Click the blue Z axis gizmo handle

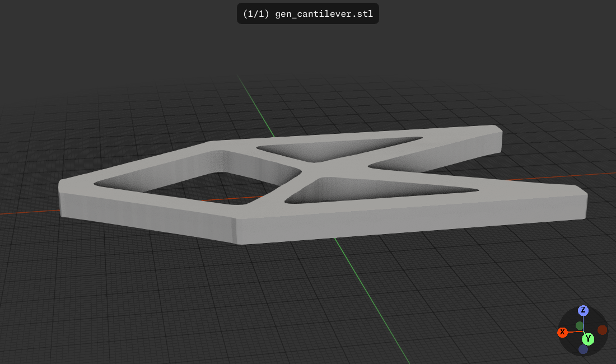pos(583,310)
